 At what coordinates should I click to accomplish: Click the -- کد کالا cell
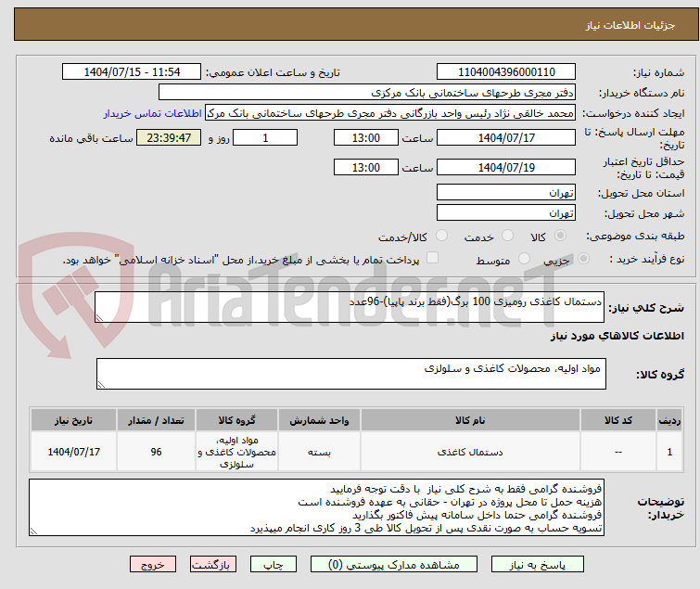[617, 452]
